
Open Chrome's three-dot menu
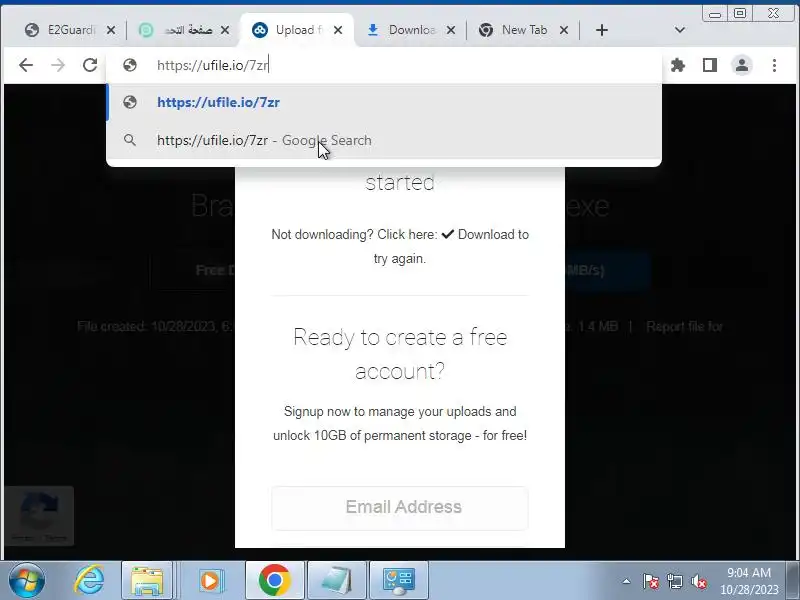click(774, 65)
